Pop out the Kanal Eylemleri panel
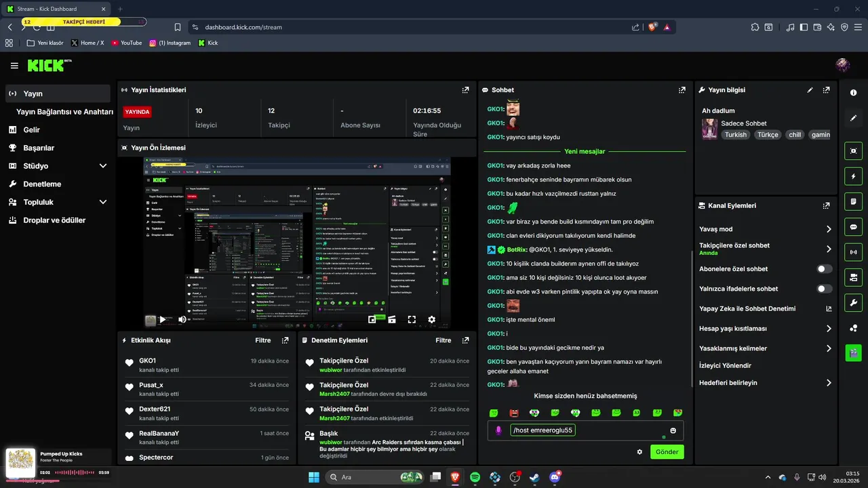This screenshot has width=868, height=488. 826,205
